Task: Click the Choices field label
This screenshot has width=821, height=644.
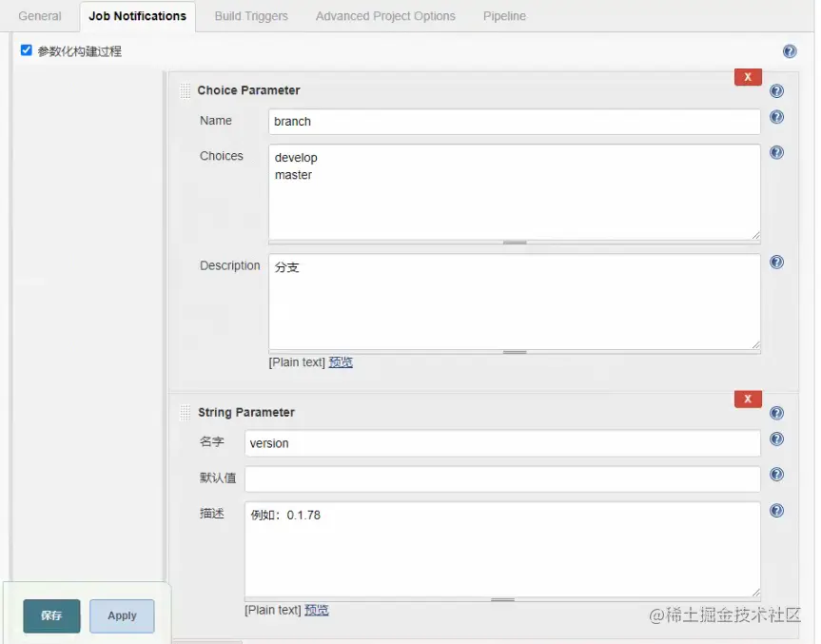Action: (x=222, y=156)
